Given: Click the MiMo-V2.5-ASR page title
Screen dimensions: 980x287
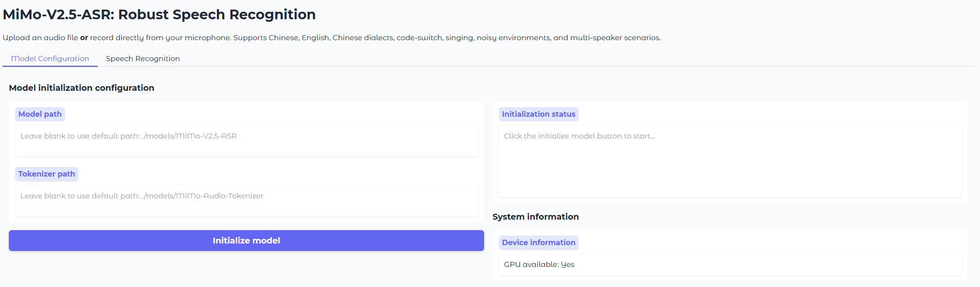Looking at the screenshot, I should click(x=159, y=15).
